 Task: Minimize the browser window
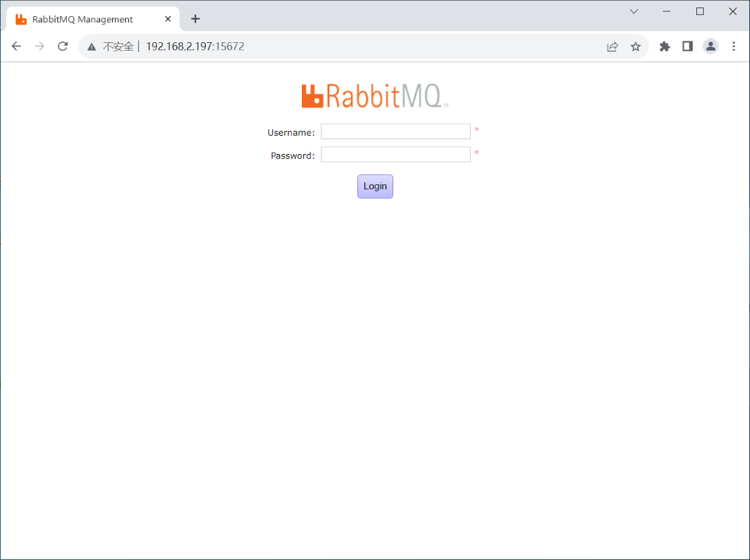click(666, 11)
